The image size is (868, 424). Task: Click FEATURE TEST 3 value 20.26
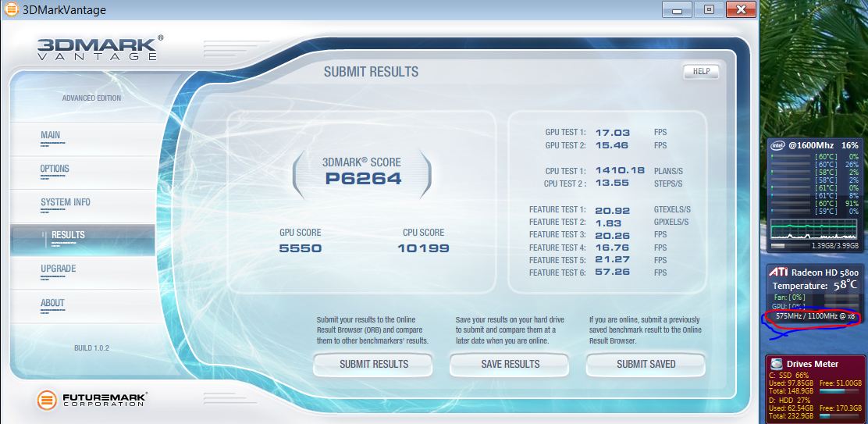(x=612, y=235)
